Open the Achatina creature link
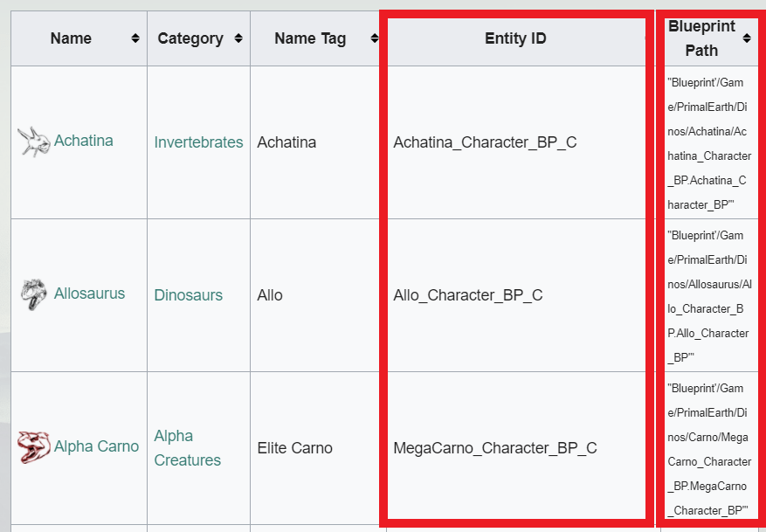The image size is (766, 532). tap(83, 141)
